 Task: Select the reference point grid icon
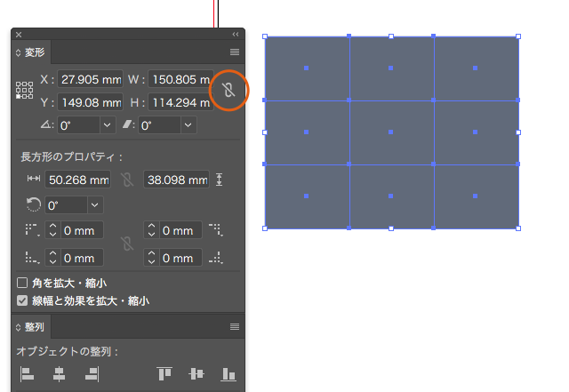tap(24, 90)
